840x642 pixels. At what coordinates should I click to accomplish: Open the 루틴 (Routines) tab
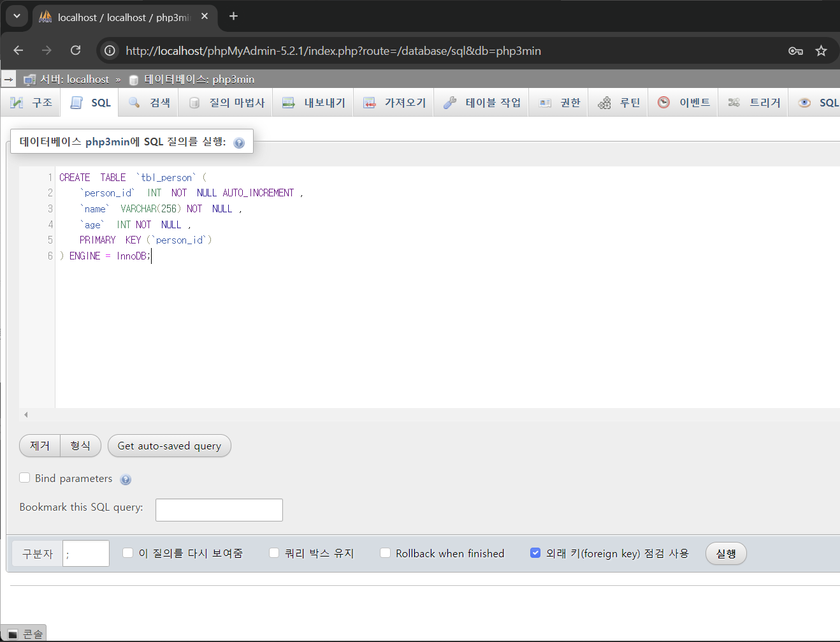coord(618,103)
